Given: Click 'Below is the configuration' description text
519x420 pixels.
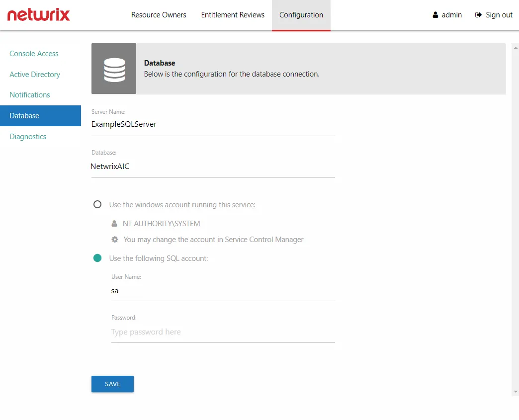Looking at the screenshot, I should click(x=232, y=74).
